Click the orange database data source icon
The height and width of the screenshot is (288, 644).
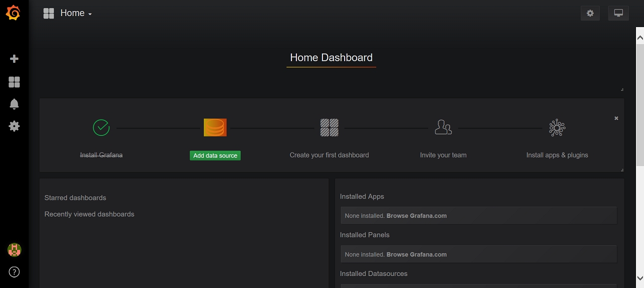click(215, 127)
